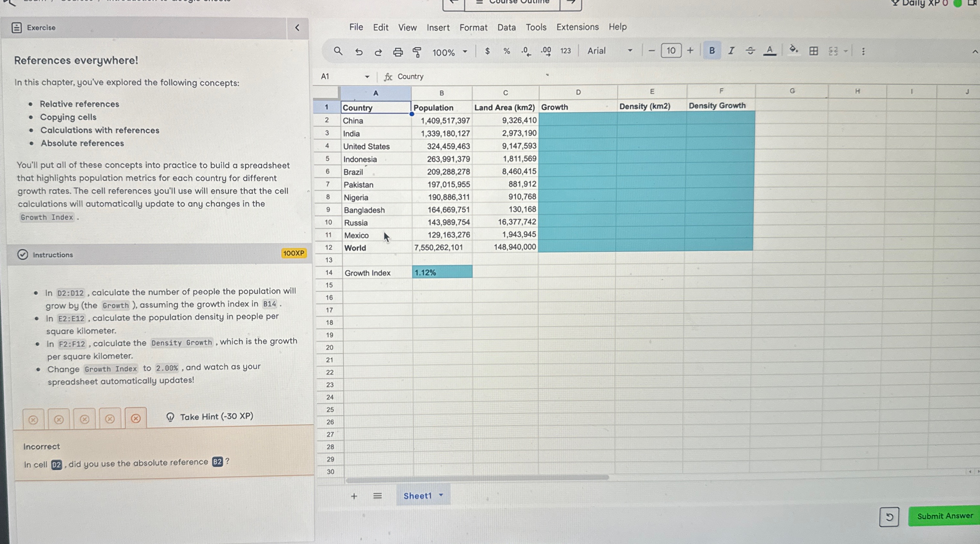Open the Borders tool
The width and height of the screenshot is (980, 544).
pyautogui.click(x=813, y=51)
